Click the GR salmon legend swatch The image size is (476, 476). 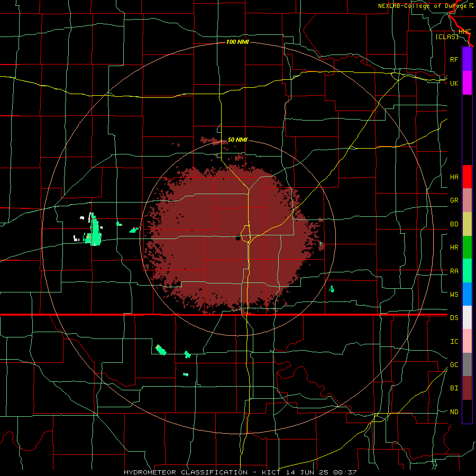[467, 200]
